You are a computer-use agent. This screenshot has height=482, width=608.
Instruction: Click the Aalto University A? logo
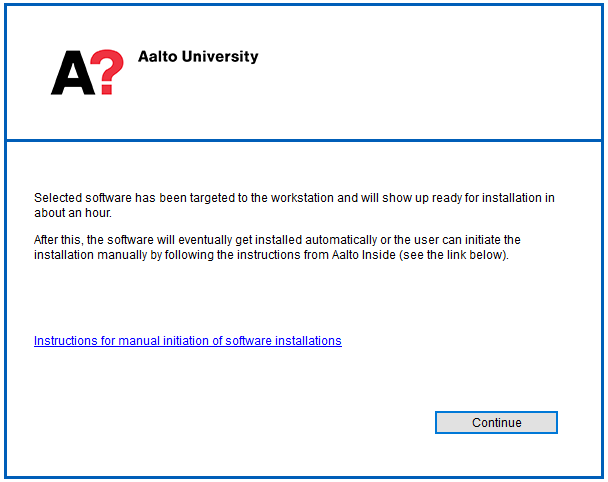[87, 73]
